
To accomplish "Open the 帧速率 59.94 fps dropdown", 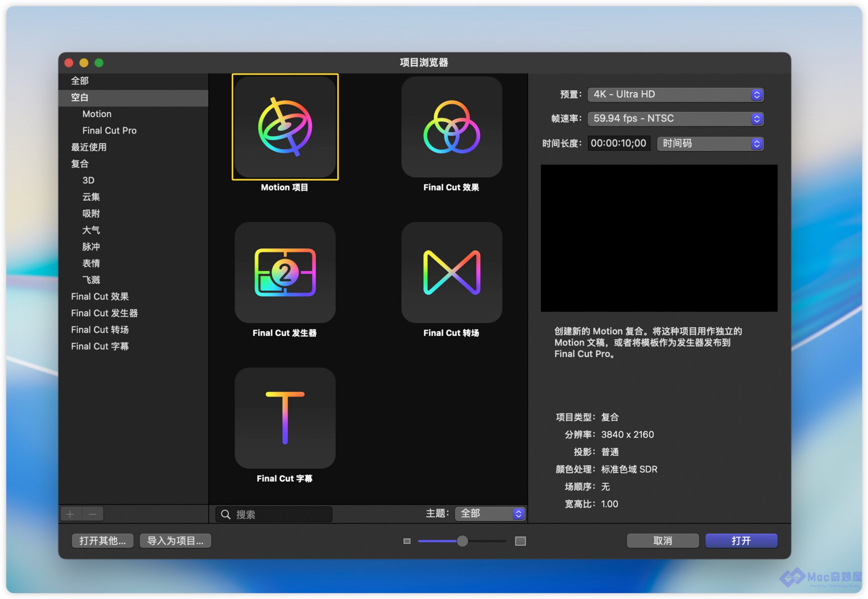I will click(x=675, y=119).
